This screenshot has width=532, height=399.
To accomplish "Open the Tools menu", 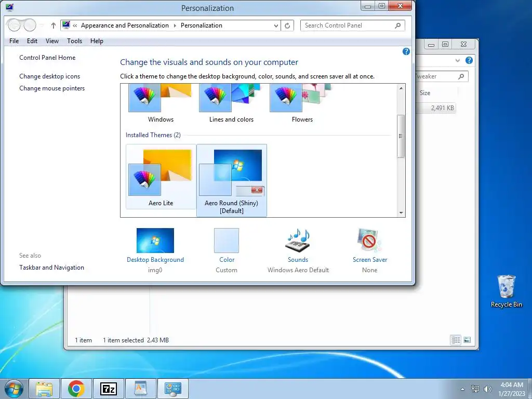I will coord(74,41).
